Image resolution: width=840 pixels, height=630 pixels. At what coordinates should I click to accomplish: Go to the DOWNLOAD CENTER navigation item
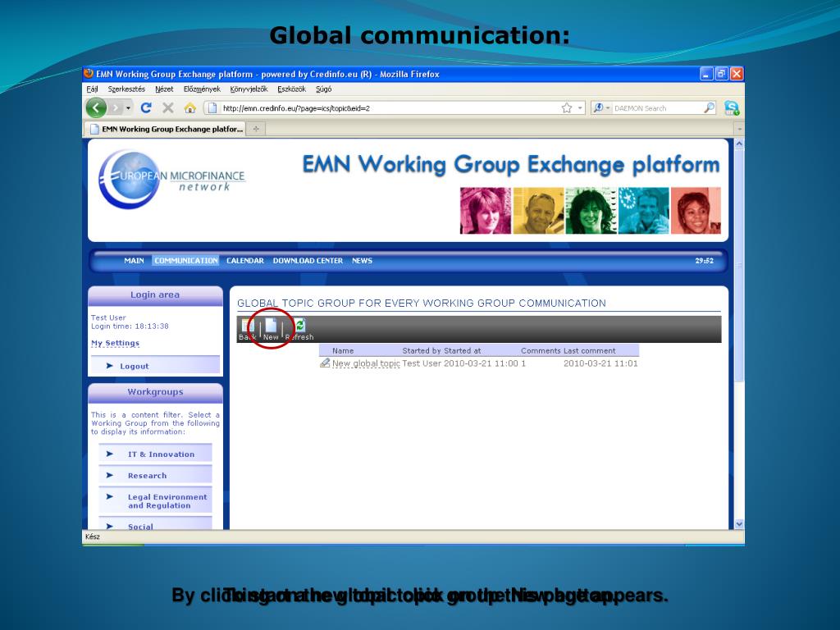click(x=308, y=260)
